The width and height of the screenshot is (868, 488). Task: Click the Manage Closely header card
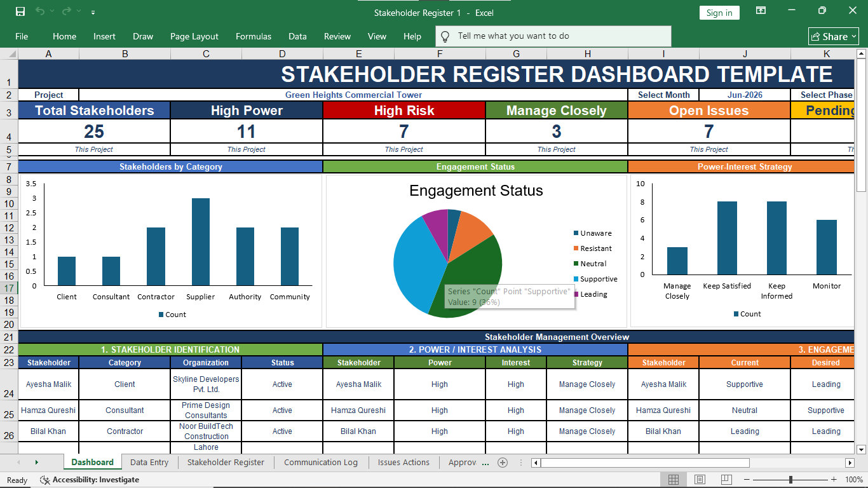(557, 111)
